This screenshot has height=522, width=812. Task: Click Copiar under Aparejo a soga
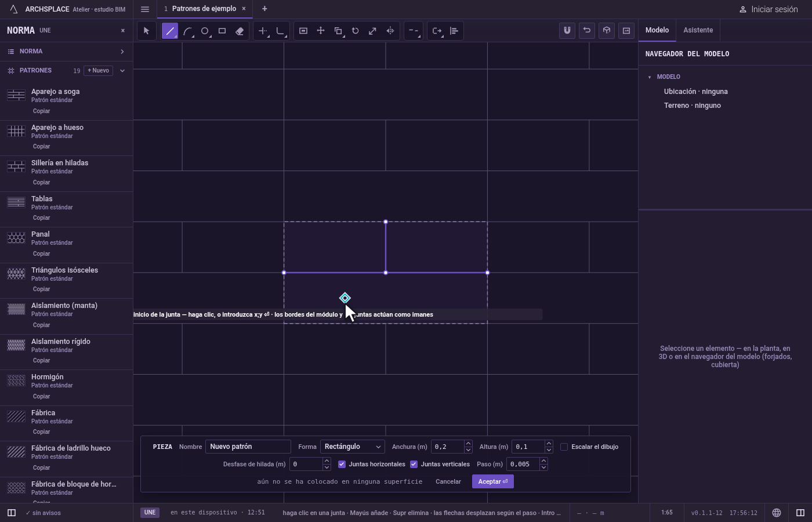click(x=41, y=111)
